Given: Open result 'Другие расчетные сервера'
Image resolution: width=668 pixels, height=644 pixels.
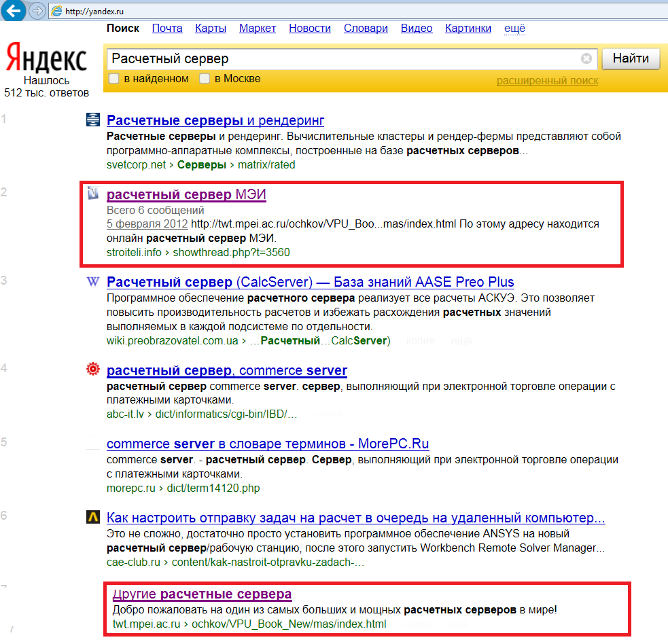Looking at the screenshot, I should tap(202, 594).
